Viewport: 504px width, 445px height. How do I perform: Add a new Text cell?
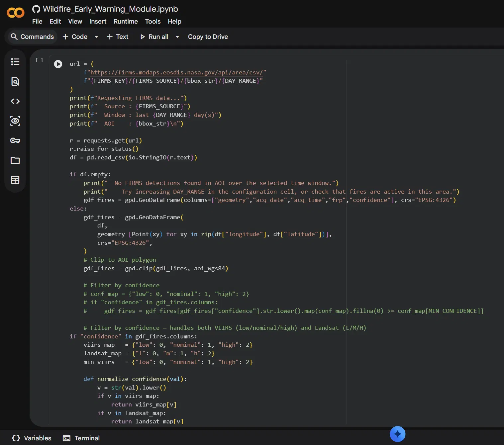[x=118, y=37]
